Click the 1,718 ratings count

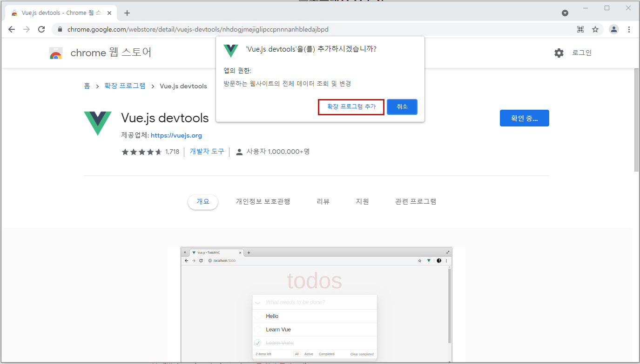[172, 152]
